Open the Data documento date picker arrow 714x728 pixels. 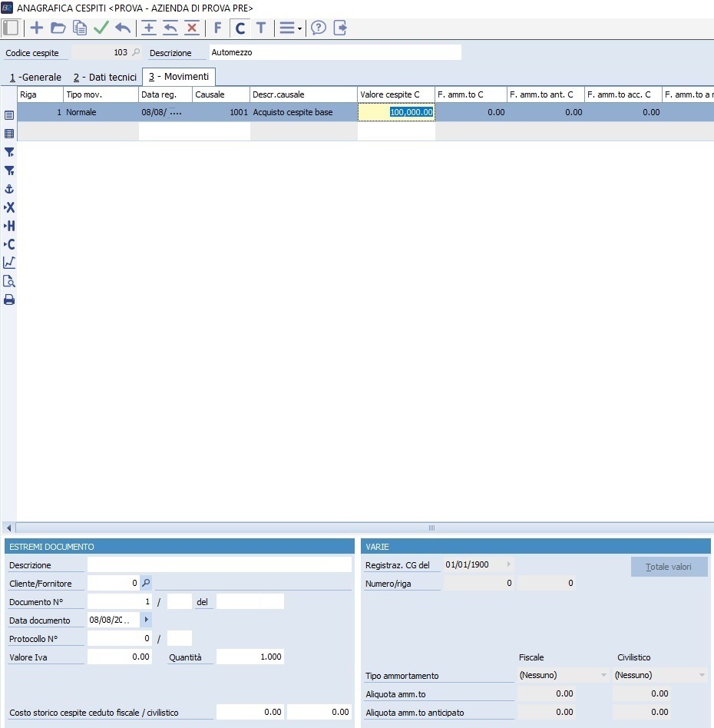tap(147, 620)
